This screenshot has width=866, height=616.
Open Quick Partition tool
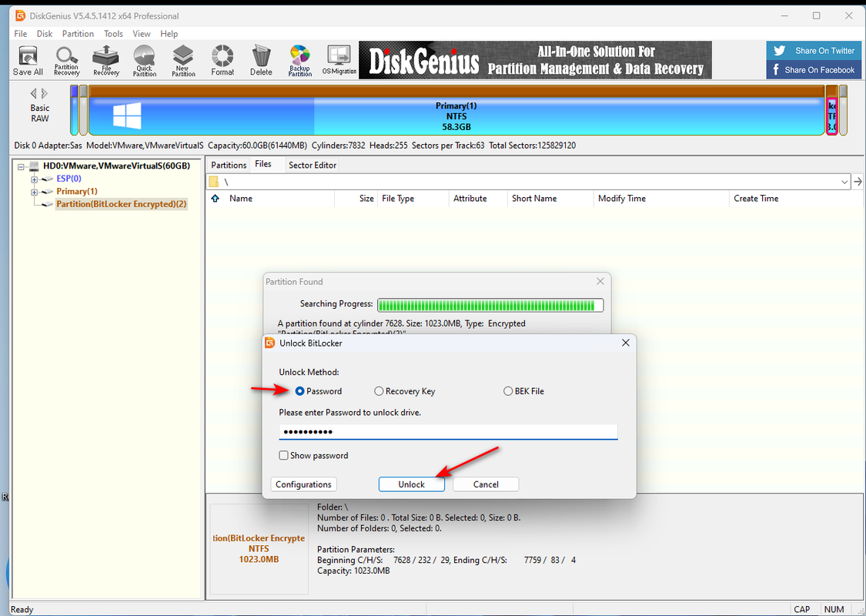click(145, 61)
